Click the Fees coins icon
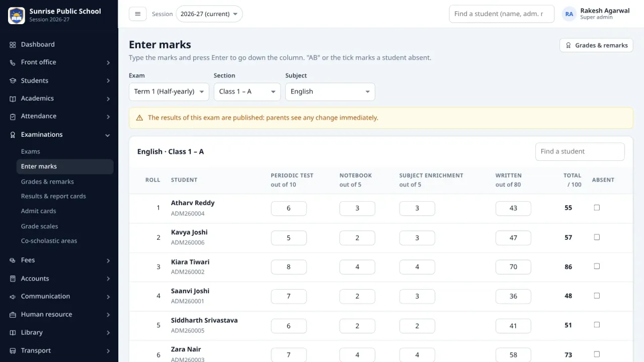The image size is (644, 362). (13, 260)
